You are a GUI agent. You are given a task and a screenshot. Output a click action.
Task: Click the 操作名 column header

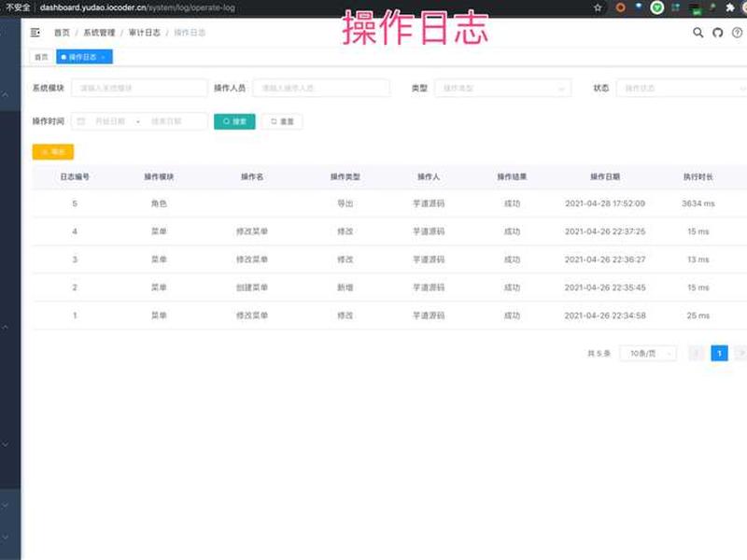pos(252,176)
